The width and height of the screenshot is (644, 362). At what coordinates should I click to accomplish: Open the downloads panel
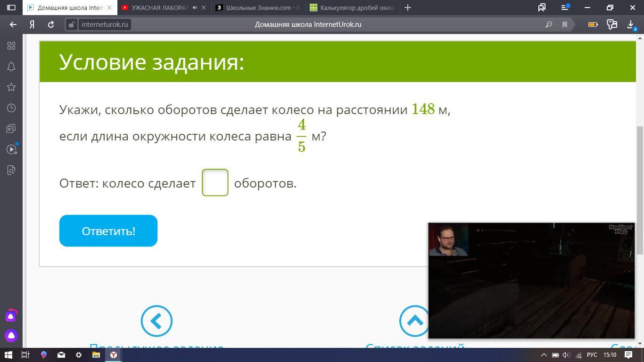(x=631, y=25)
